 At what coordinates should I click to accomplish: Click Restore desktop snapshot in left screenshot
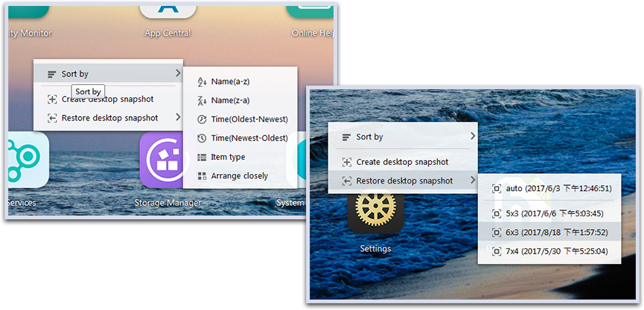108,118
